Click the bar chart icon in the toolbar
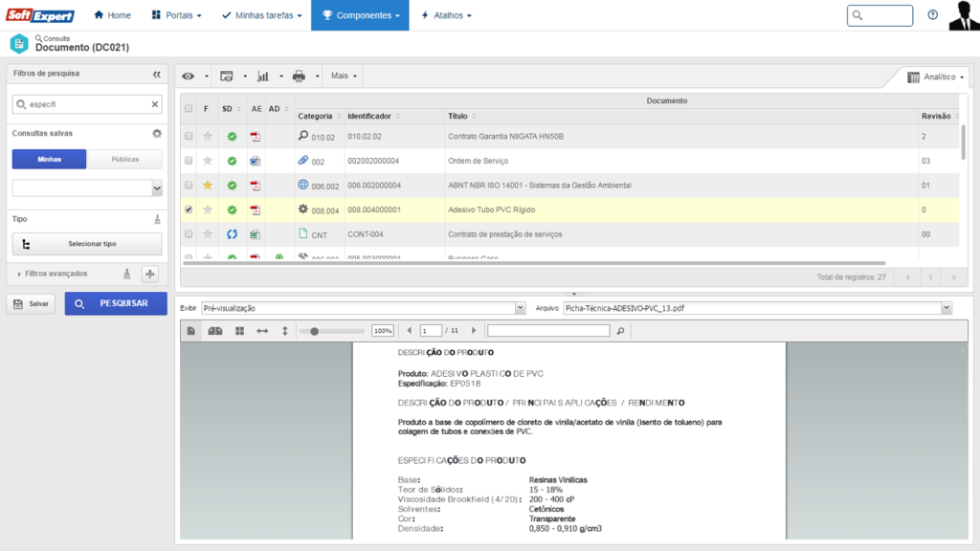This screenshot has width=980, height=551. 264,76
